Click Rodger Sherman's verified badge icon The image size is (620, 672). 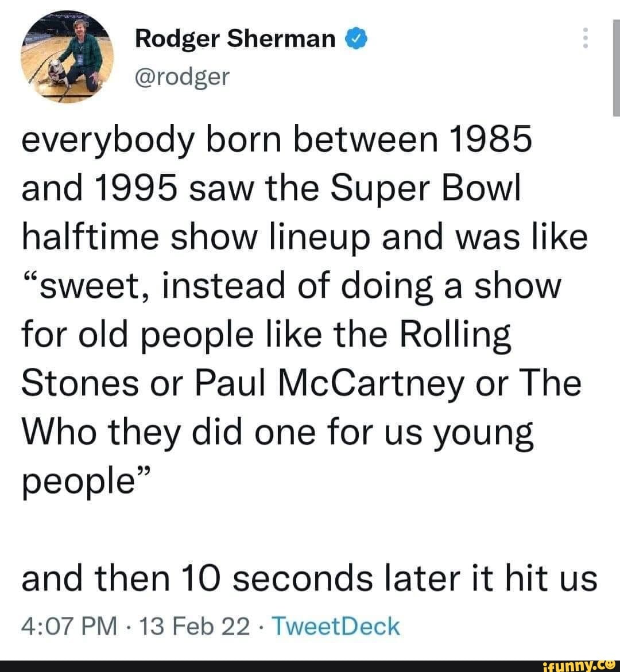coord(357,38)
